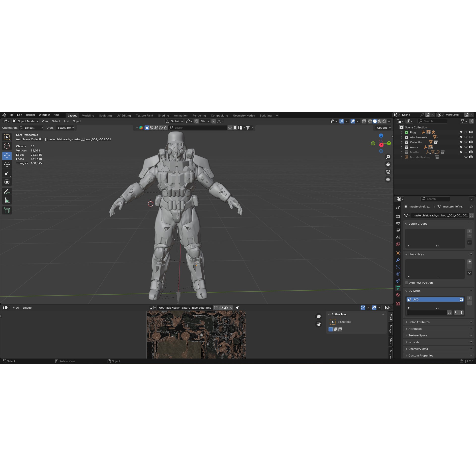Click the viewport pan hand icon
476x476 pixels.
[x=388, y=164]
